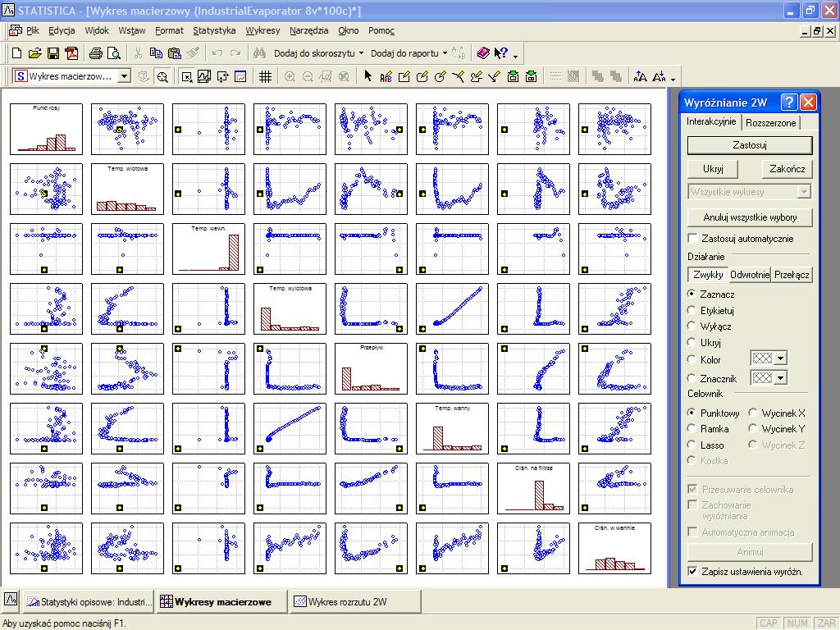Enable 'Zastosuj automatycznie' checkbox
Screen dimensions: 840x630
(692, 238)
